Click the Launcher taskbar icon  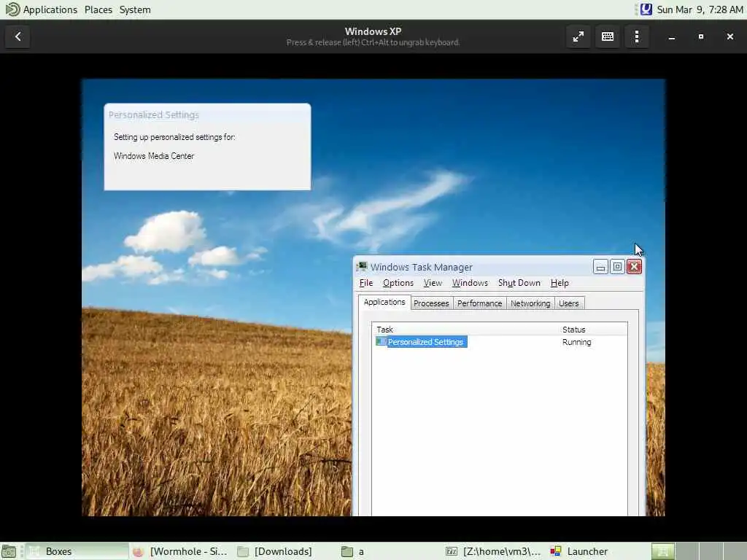pyautogui.click(x=555, y=551)
